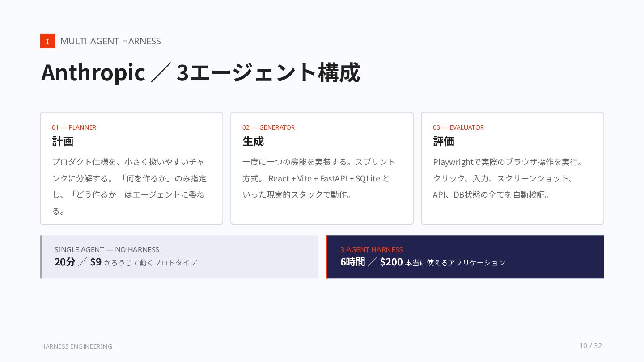Click the 評価 card heading

(x=444, y=141)
